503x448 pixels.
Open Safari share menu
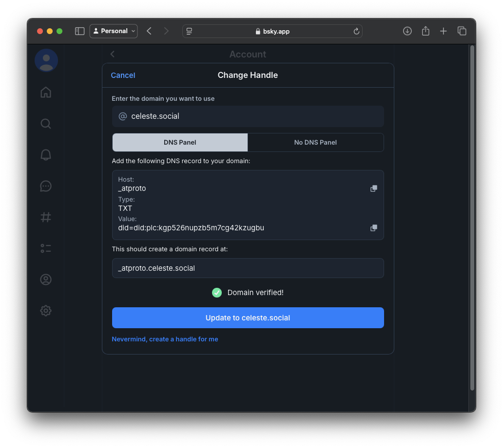[x=426, y=31]
